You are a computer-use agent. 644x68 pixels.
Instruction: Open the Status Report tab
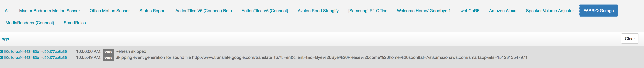152,11
